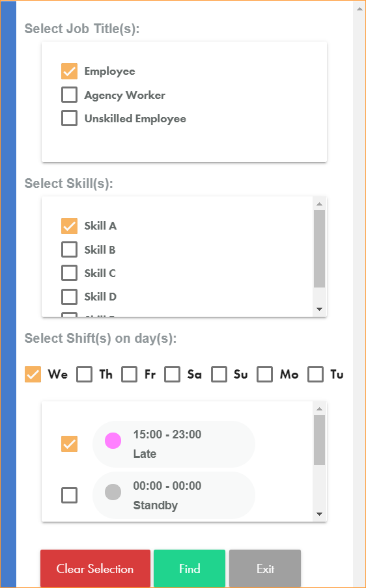The width and height of the screenshot is (366, 588).
Task: Uncheck the Employee job title checkbox
Action: coord(70,72)
